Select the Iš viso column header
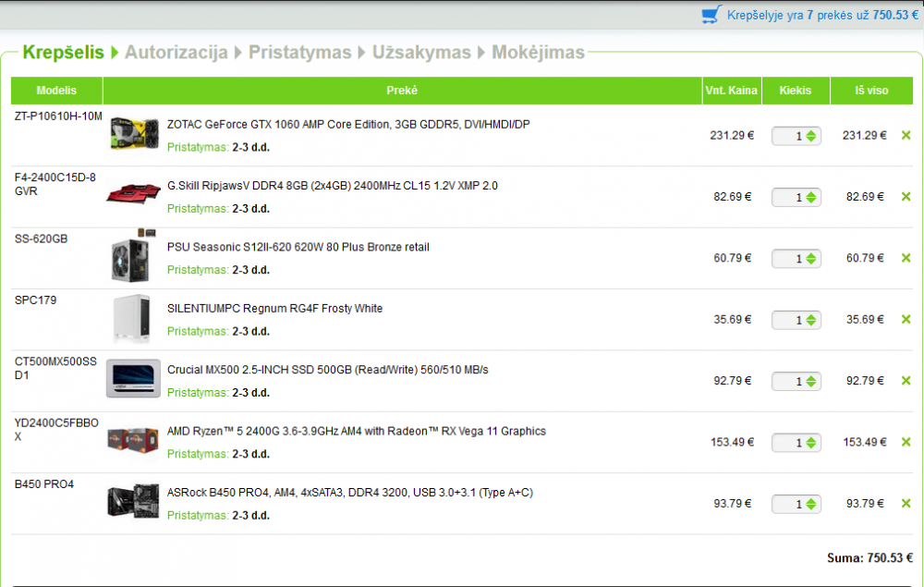This screenshot has height=587, width=924. pos(871,91)
